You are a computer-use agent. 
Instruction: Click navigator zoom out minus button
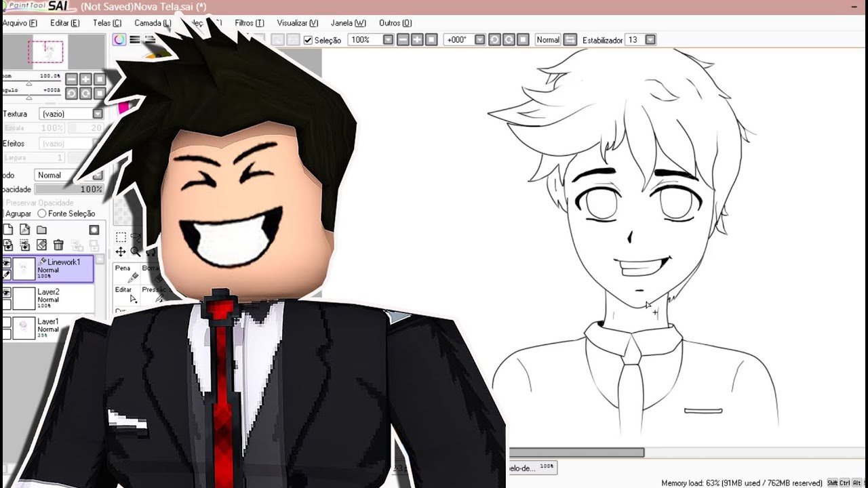72,79
